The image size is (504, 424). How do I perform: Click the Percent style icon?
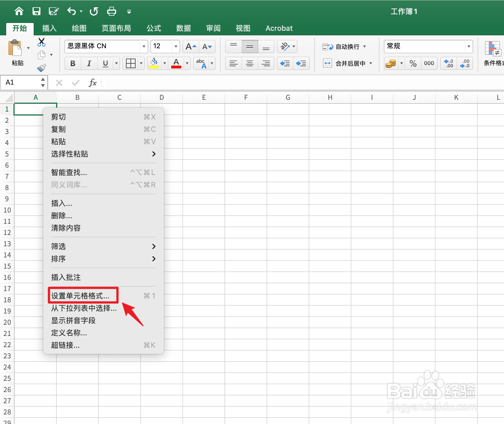point(413,63)
